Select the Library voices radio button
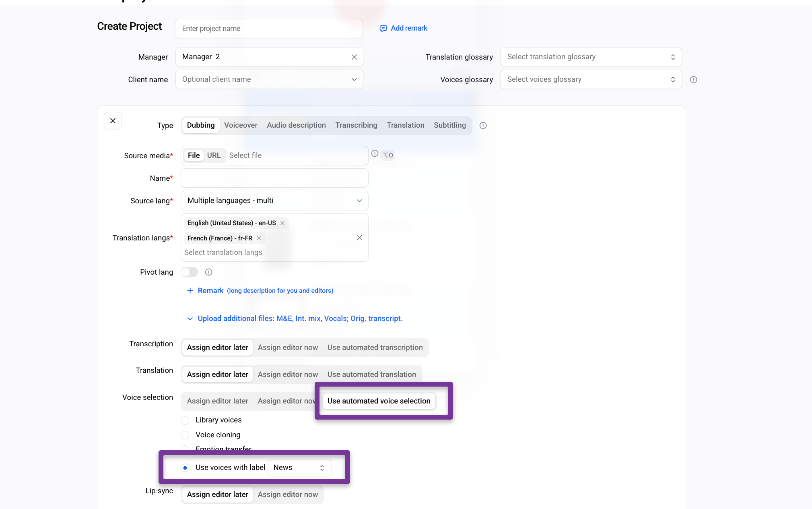Screen dimensions: 812x509 pos(185,420)
